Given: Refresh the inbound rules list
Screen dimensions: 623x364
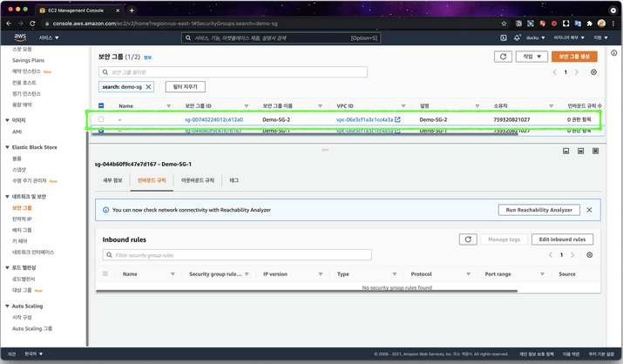Looking at the screenshot, I should coord(468,239).
